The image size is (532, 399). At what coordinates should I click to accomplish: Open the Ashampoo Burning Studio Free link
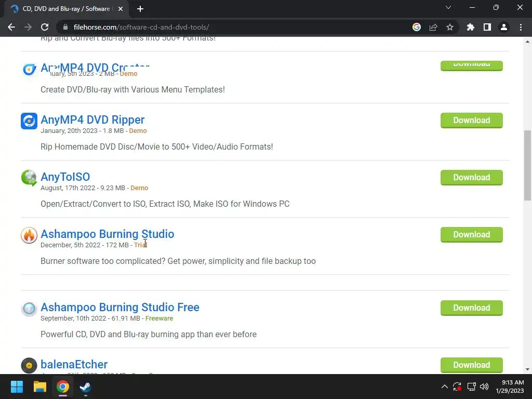(x=120, y=308)
